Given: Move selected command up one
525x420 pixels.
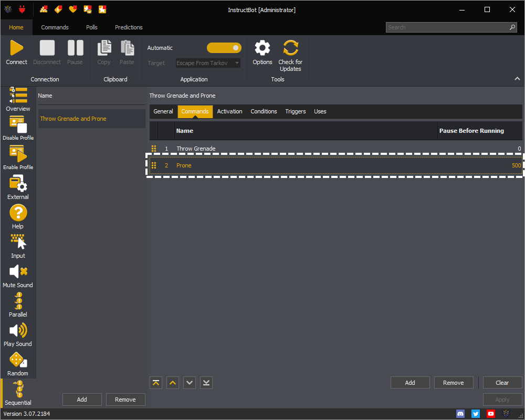Looking at the screenshot, I should 173,383.
